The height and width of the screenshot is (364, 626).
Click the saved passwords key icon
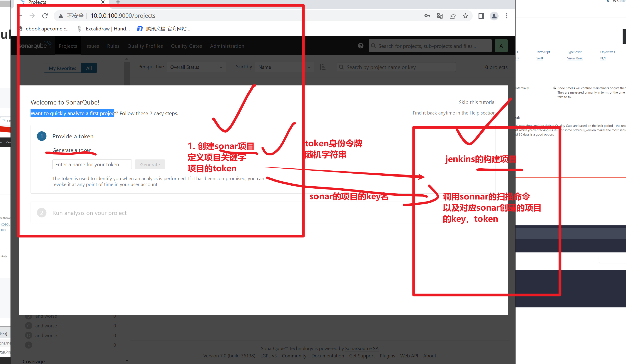pyautogui.click(x=427, y=16)
